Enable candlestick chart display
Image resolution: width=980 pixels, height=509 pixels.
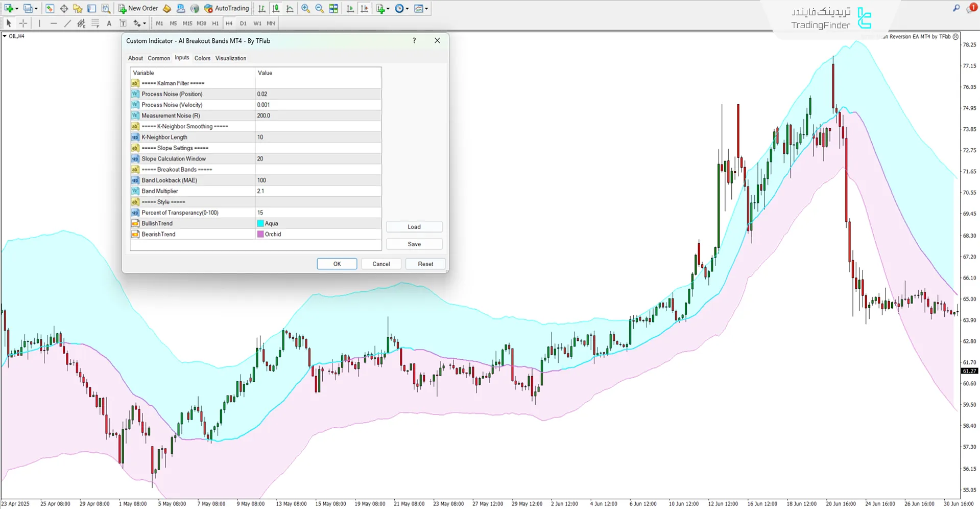(x=276, y=8)
